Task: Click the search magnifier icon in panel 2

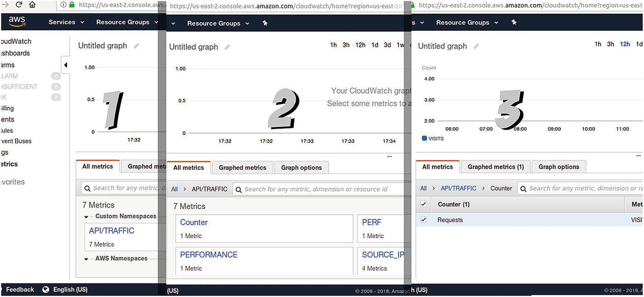Action: [239, 189]
